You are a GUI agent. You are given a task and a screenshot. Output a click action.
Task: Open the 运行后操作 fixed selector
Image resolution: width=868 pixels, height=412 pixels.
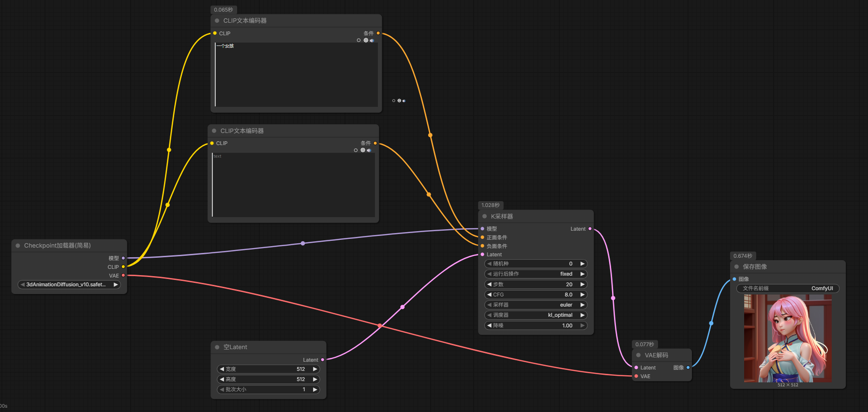click(x=536, y=274)
